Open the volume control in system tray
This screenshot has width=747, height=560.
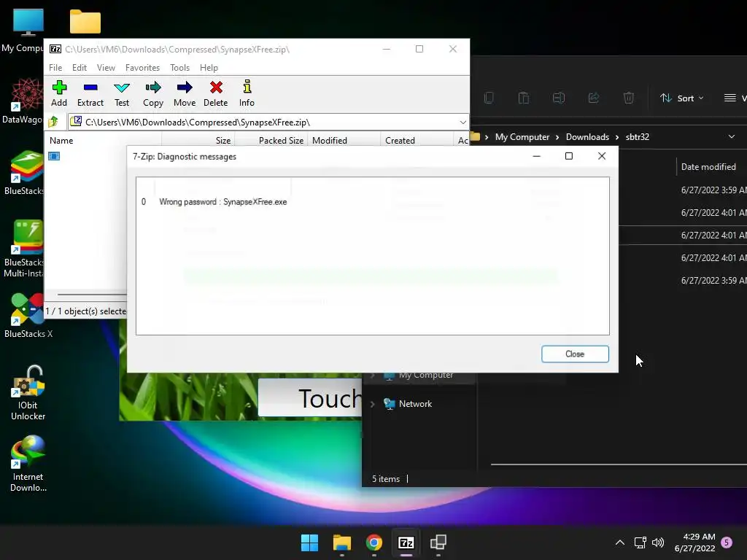click(x=658, y=542)
